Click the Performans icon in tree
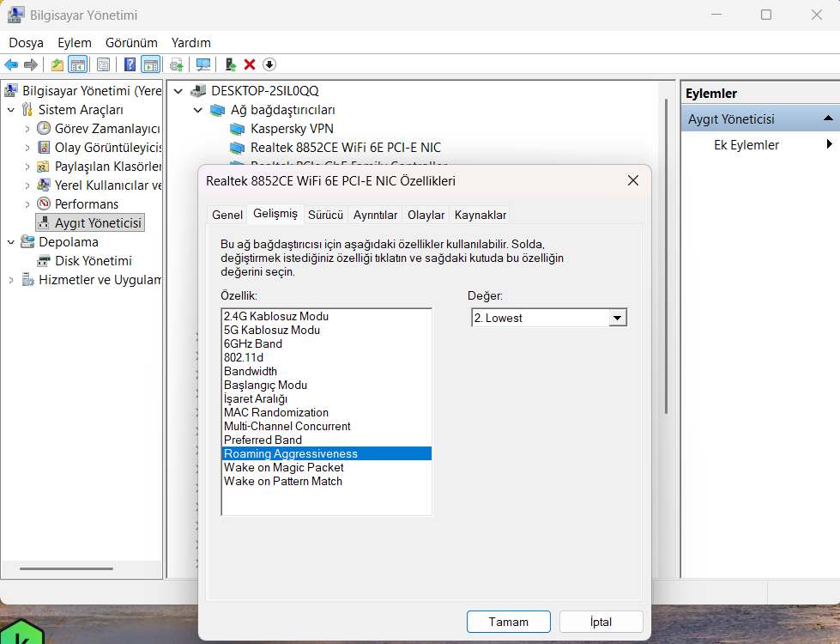The height and width of the screenshot is (644, 840). (x=44, y=204)
